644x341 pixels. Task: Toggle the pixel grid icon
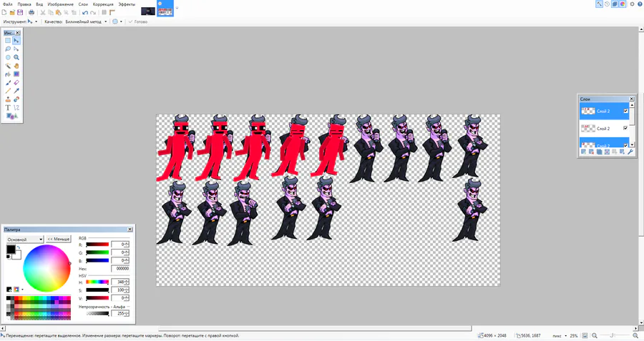(104, 13)
